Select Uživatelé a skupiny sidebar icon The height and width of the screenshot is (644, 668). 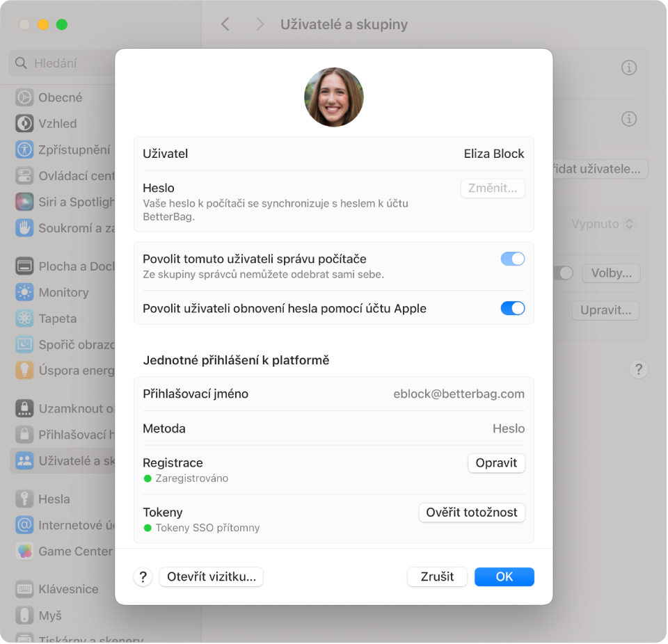coord(24,460)
